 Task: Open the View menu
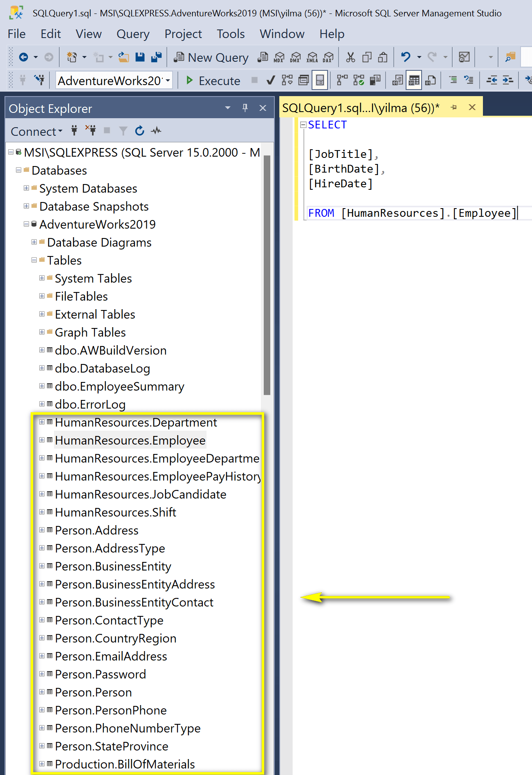pyautogui.click(x=89, y=34)
